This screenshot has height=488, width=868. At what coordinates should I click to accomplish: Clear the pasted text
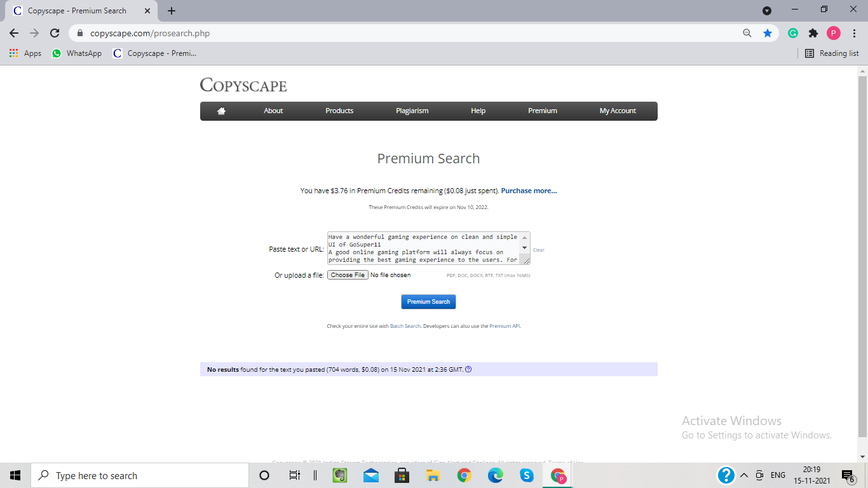click(x=538, y=250)
